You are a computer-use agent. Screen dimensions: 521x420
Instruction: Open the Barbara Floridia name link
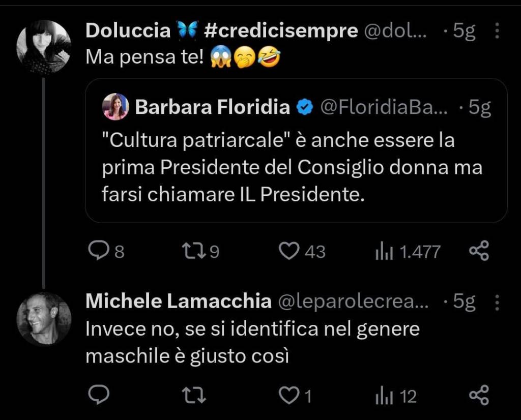click(212, 107)
